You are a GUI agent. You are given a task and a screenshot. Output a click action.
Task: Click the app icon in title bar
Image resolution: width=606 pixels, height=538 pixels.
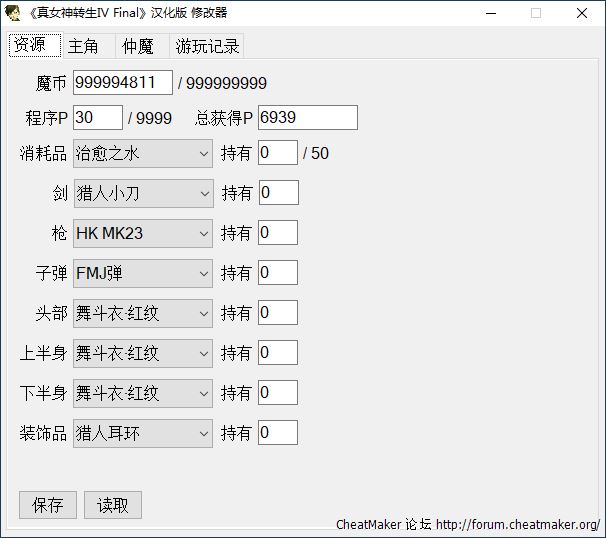point(14,13)
